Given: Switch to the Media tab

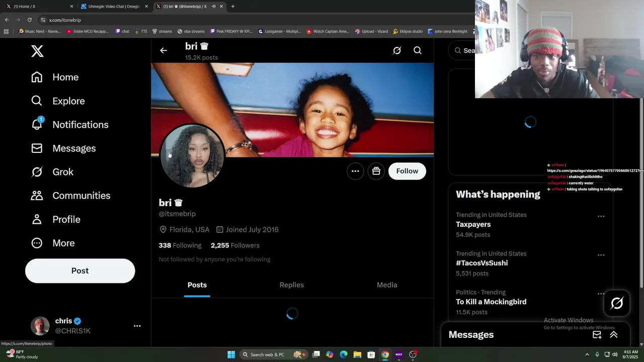Looking at the screenshot, I should [x=387, y=285].
